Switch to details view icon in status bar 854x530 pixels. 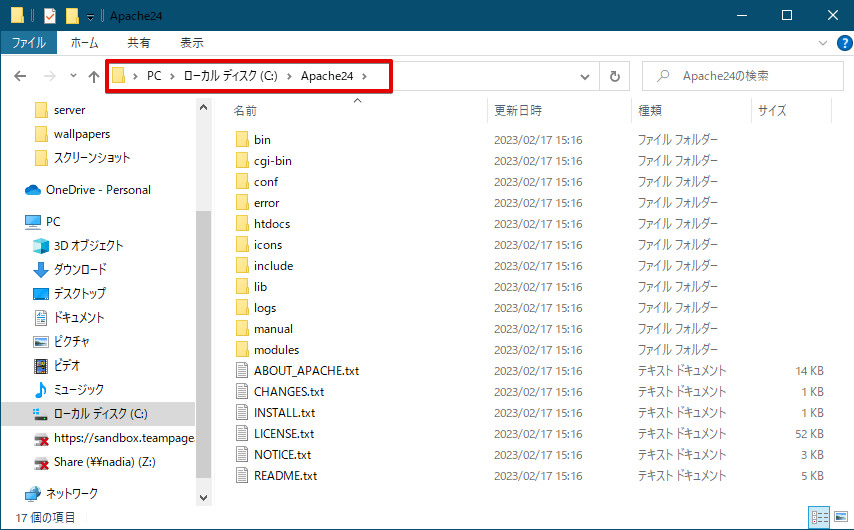coord(819,518)
